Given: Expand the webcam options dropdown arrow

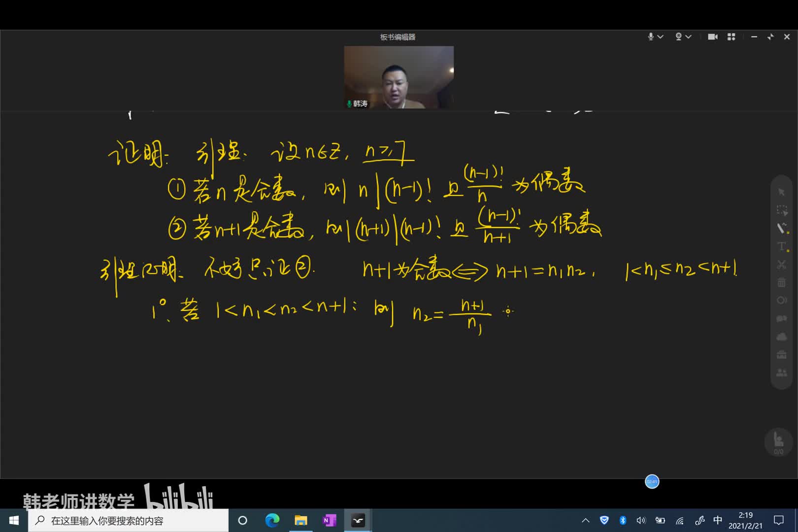Looking at the screenshot, I should click(689, 37).
